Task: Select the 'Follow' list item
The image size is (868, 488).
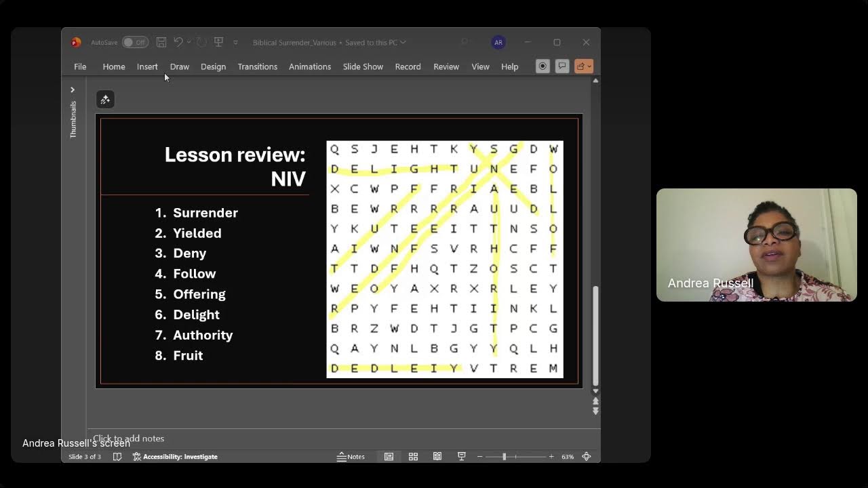Action: click(195, 274)
